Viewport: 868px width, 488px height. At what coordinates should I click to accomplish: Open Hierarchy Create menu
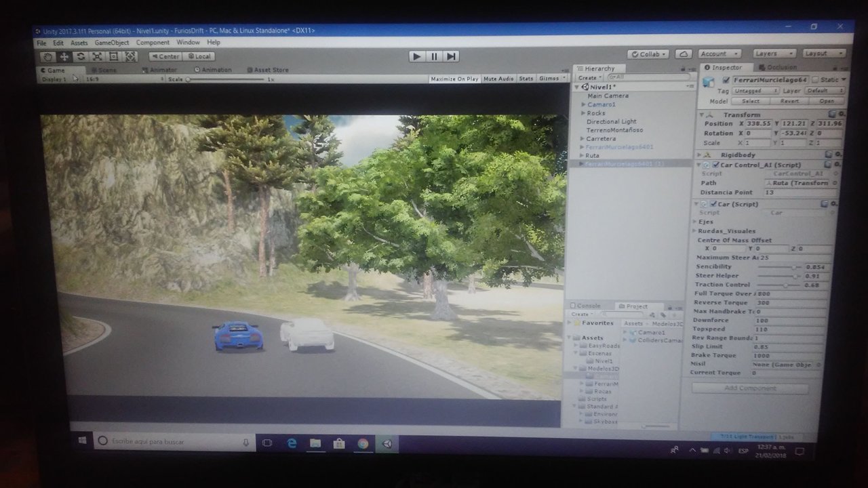589,77
